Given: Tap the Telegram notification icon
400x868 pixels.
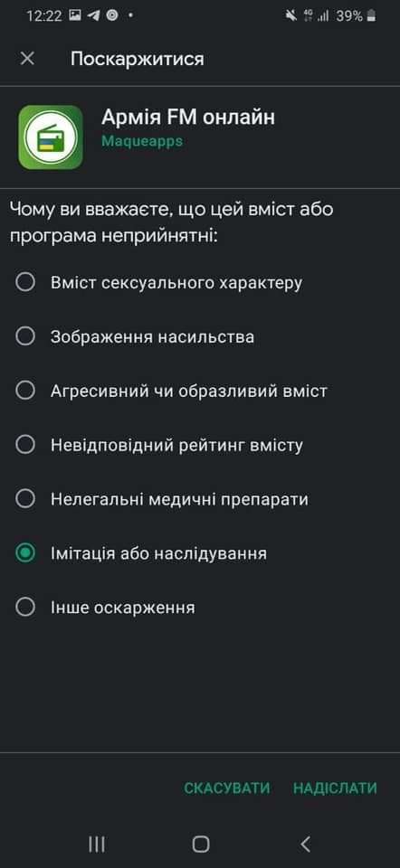Looking at the screenshot, I should coord(93,15).
